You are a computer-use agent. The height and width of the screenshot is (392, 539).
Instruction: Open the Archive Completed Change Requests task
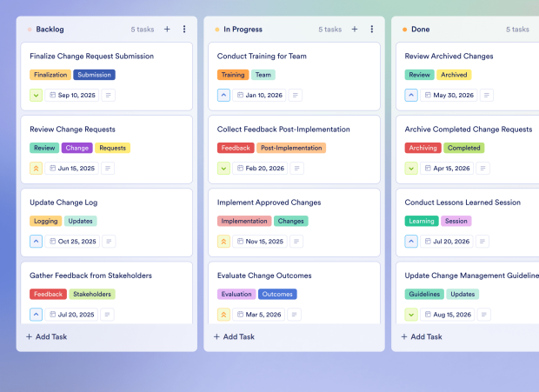[468, 130]
